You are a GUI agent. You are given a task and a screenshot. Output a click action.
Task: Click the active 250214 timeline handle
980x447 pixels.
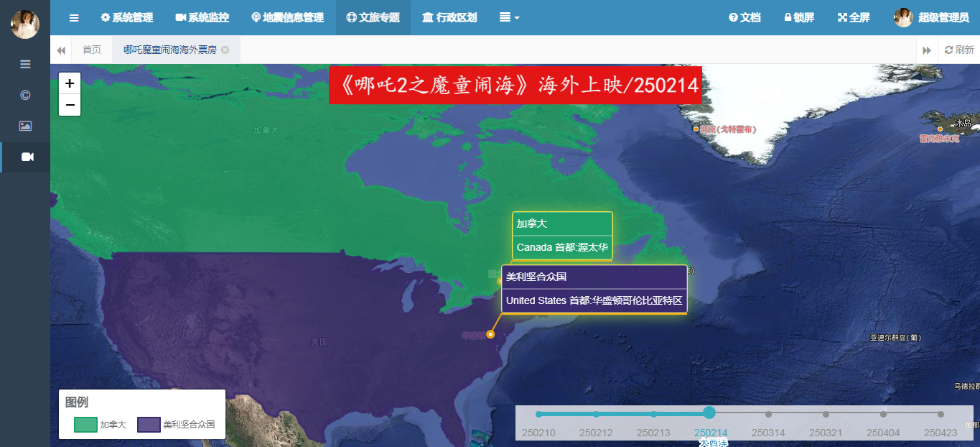pos(709,413)
